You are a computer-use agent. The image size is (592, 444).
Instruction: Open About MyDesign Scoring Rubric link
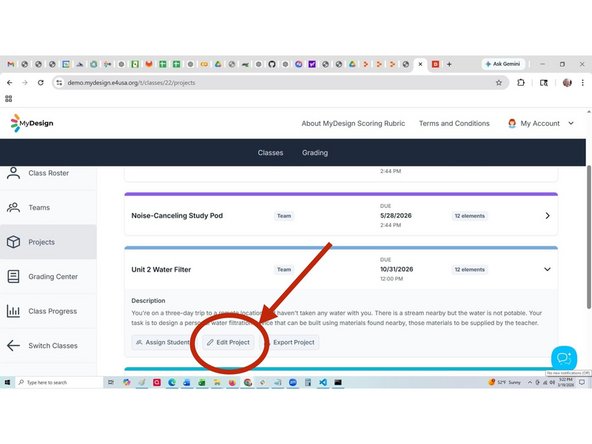353,123
